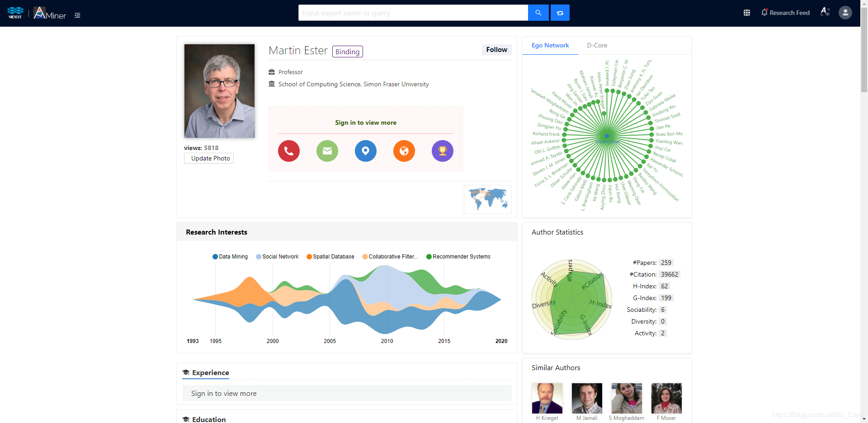868x423 pixels.
Task: Click the Follow button
Action: pos(497,50)
